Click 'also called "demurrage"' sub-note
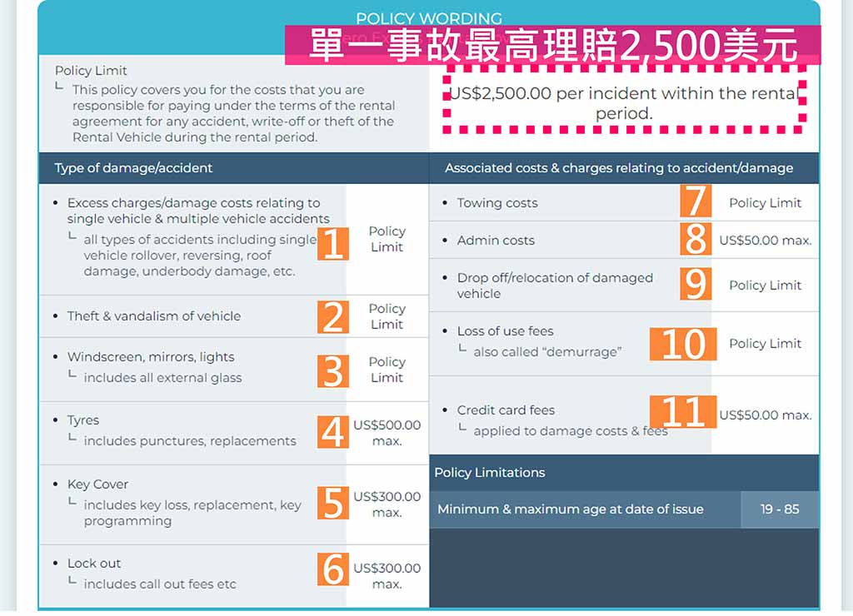This screenshot has height=616, width=853. point(547,352)
